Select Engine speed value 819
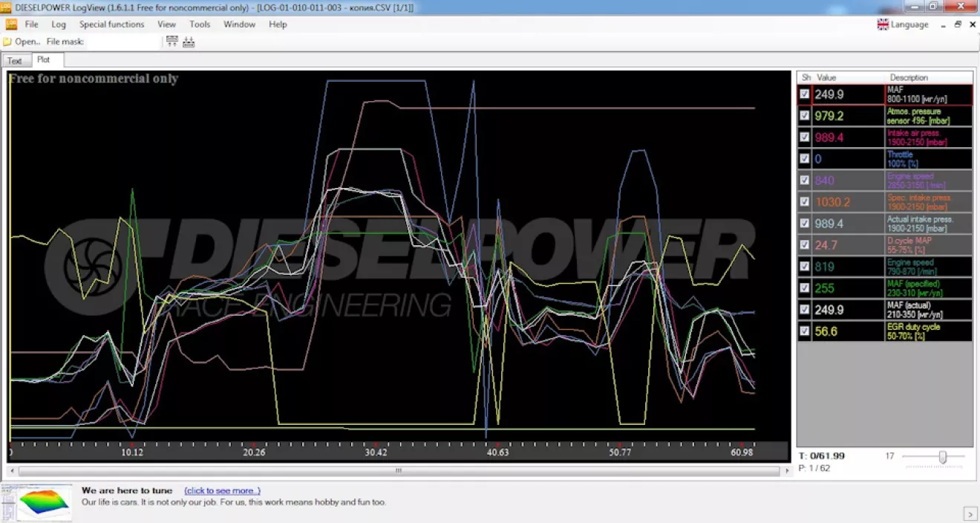Screen dimensions: 980x523 point(849,267)
